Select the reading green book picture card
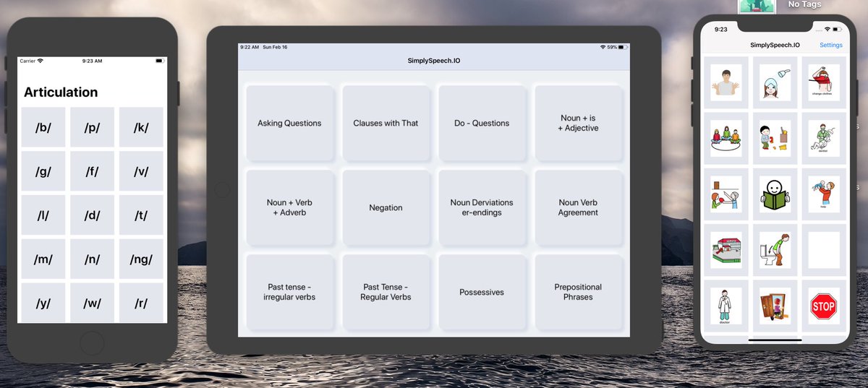Screen dimensions: 868x388 [x=775, y=194]
